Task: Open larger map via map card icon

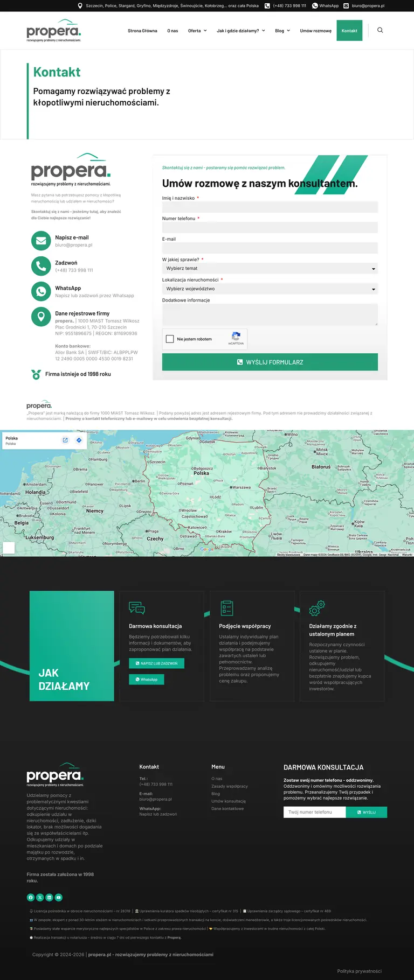Action: 65,440
